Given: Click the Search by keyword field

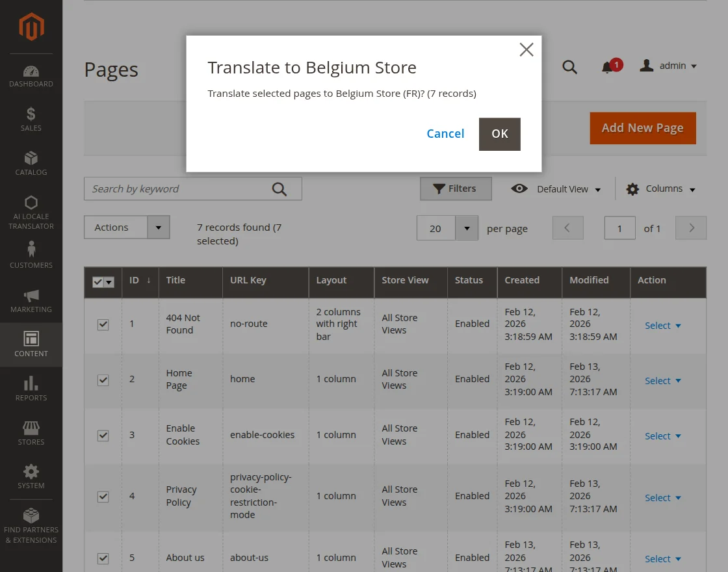Looking at the screenshot, I should 192,188.
